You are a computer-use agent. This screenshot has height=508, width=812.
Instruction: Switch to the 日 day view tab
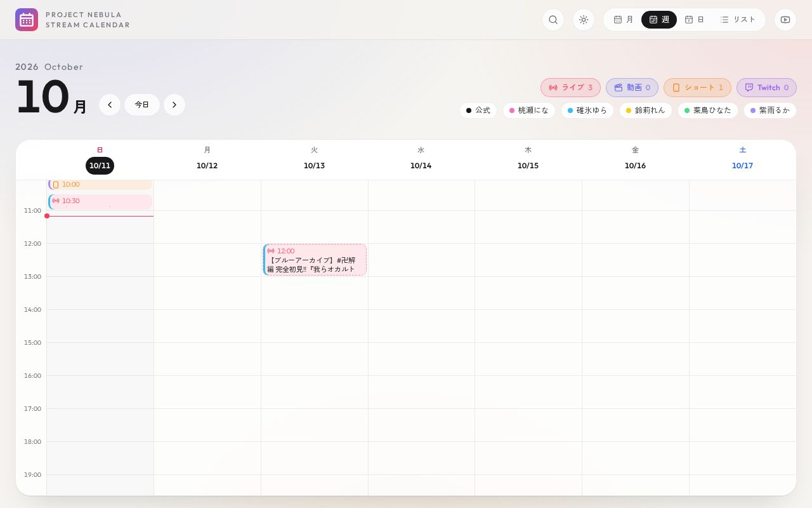pos(695,20)
